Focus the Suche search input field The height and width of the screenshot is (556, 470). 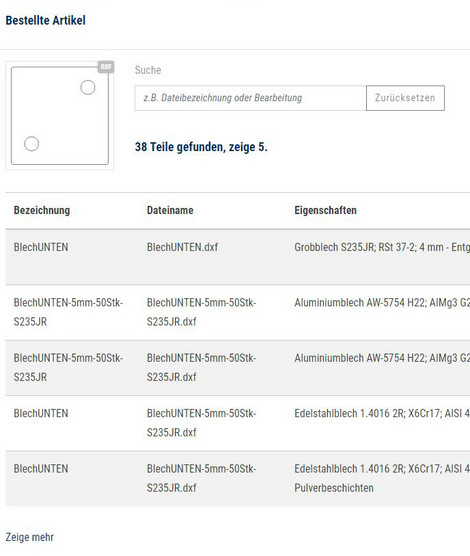250,98
